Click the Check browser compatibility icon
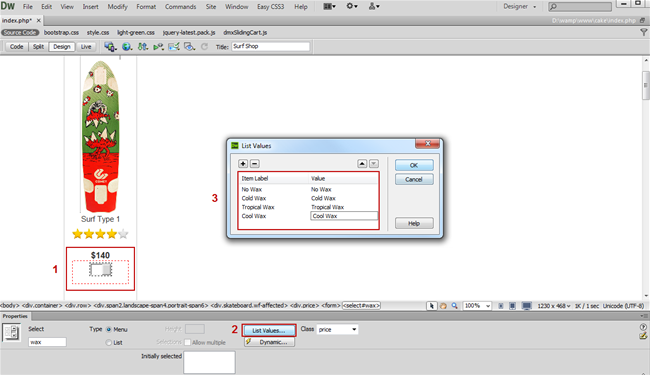 (174, 47)
